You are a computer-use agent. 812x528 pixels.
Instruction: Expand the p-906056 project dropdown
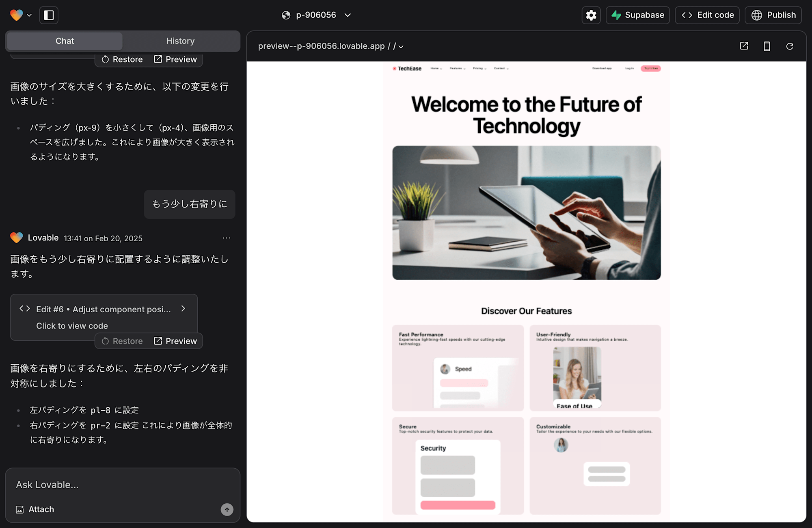[348, 15]
